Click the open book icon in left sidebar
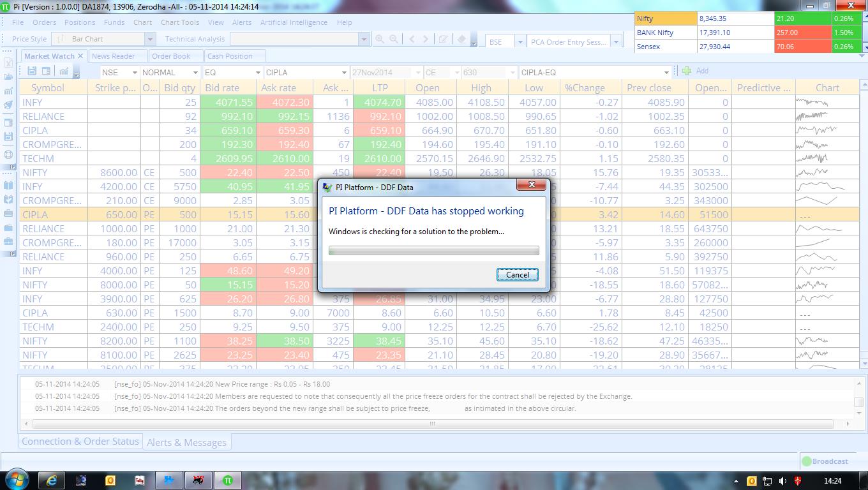The height and width of the screenshot is (490, 868). click(x=8, y=185)
